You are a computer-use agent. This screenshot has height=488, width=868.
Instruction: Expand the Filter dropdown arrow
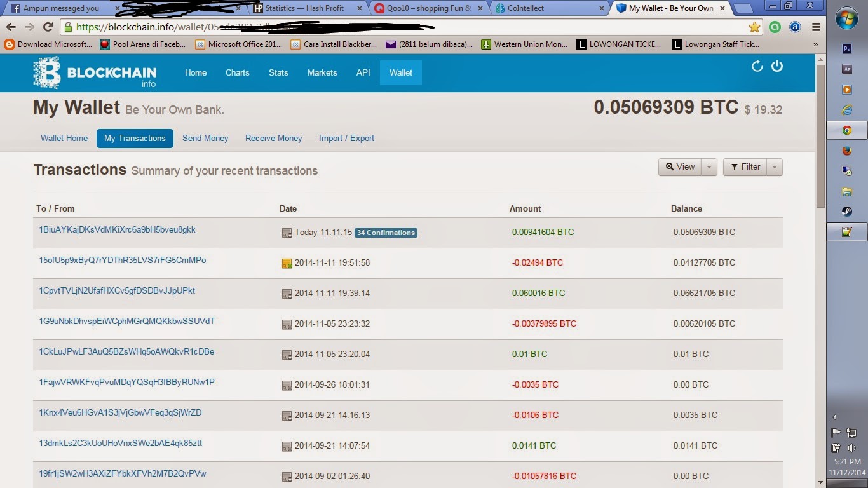pyautogui.click(x=775, y=167)
